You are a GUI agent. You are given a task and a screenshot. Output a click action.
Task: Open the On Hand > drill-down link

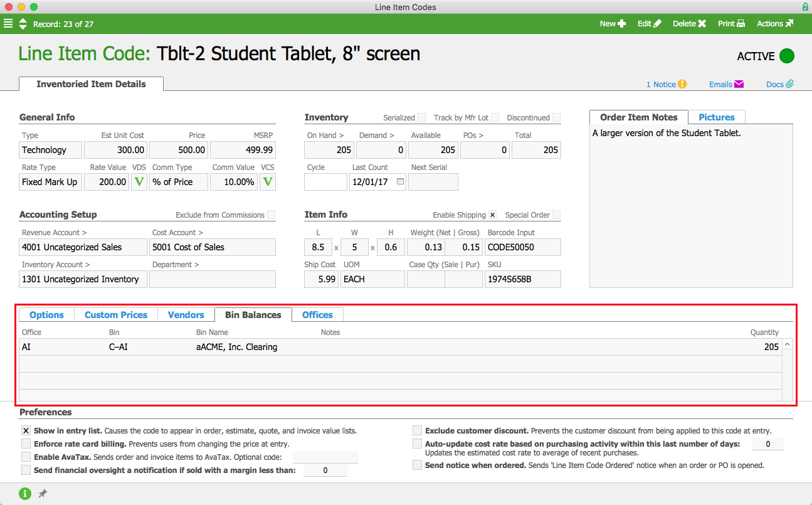tap(325, 136)
